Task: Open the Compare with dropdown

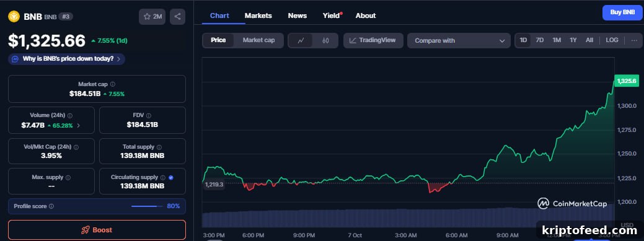Action: pyautogui.click(x=459, y=41)
